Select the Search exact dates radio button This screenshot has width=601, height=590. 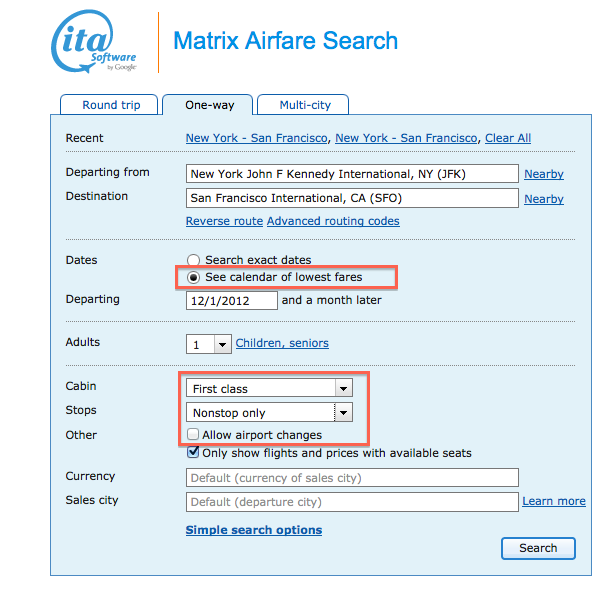click(x=193, y=260)
